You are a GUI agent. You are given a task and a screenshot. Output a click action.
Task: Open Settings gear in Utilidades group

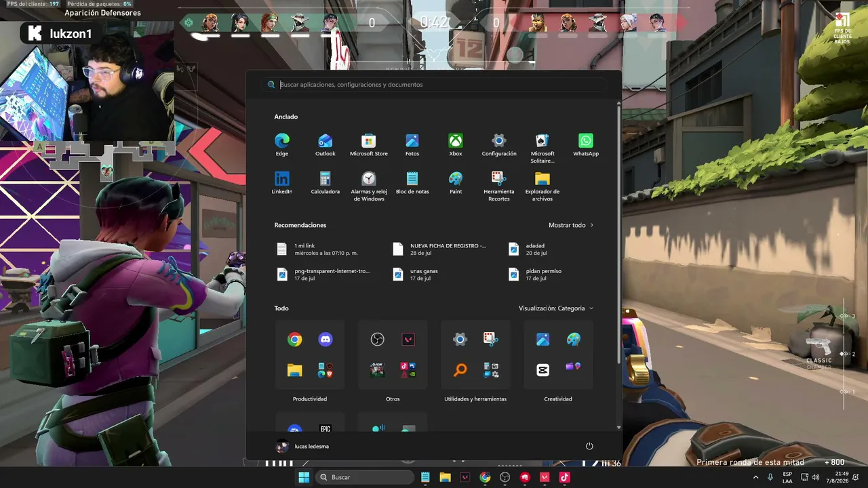tap(460, 340)
